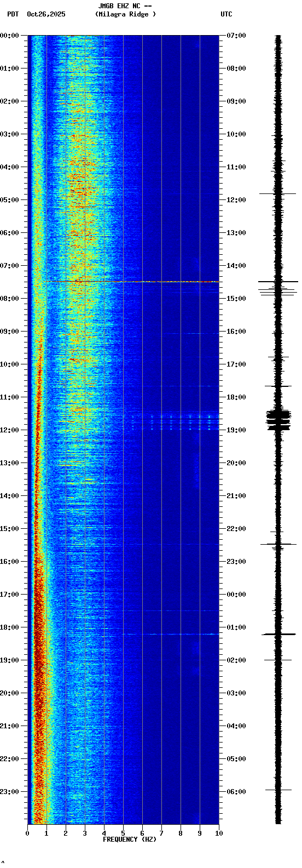Click the UTC '05:00' time label
The image size is (302, 868).
236,759
